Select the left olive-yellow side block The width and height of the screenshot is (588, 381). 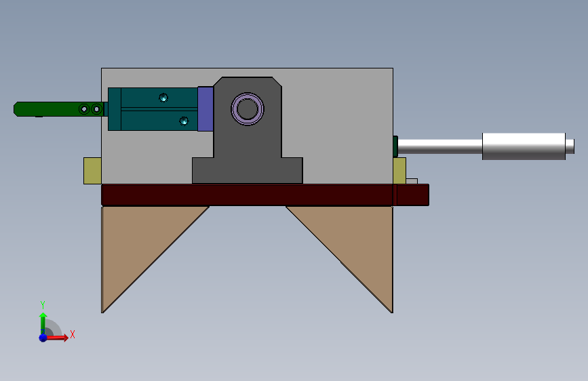(92, 171)
